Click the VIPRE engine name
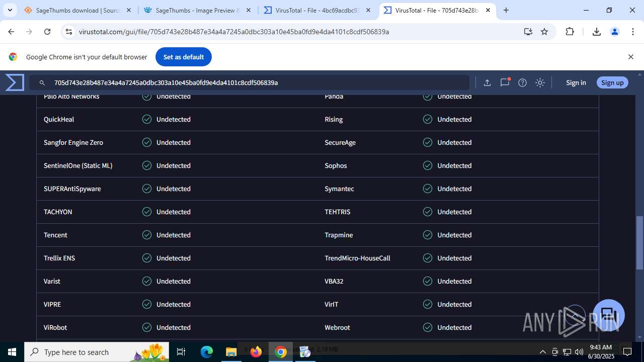The image size is (644, 362). pyautogui.click(x=52, y=304)
